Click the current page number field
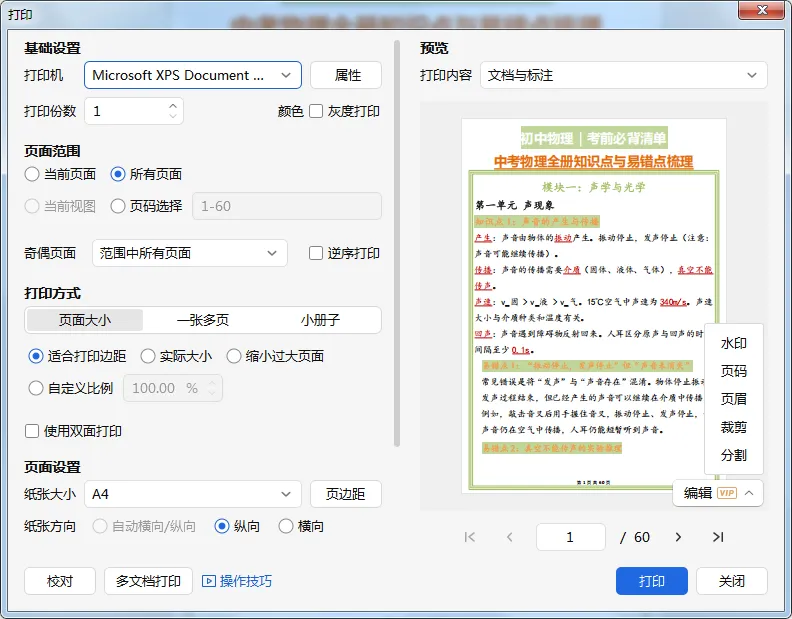Image resolution: width=792 pixels, height=619 pixels. 571,537
